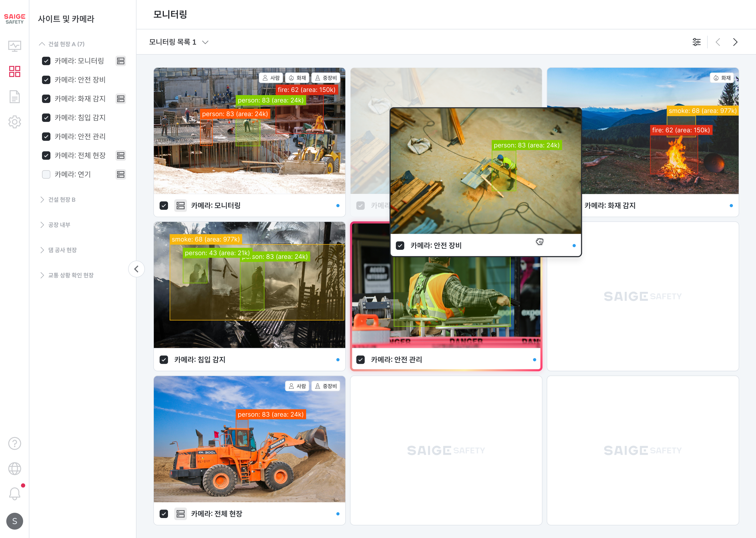Enable the 카메라: 연기 checkbox
This screenshot has height=538, width=756.
pyautogui.click(x=46, y=174)
